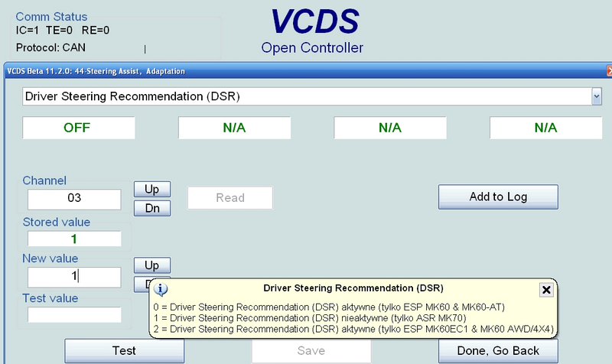
Task: Click the Channel number input field
Action: 74,200
